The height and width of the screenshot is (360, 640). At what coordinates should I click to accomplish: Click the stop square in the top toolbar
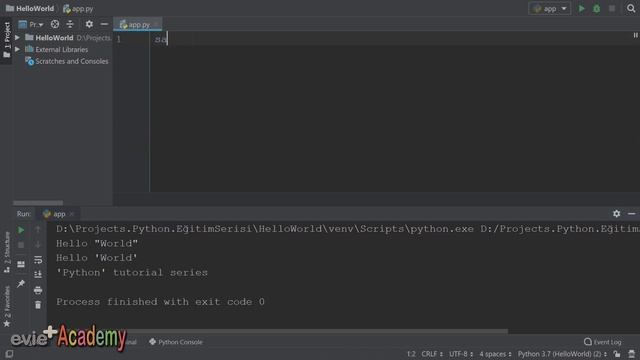(612, 8)
